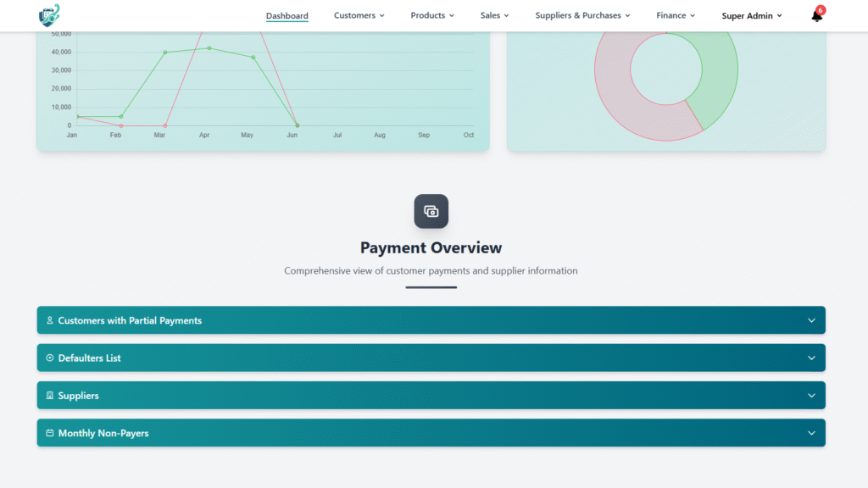The height and width of the screenshot is (488, 868).
Task: Click the icon beside Defaulters List
Action: pos(50,358)
